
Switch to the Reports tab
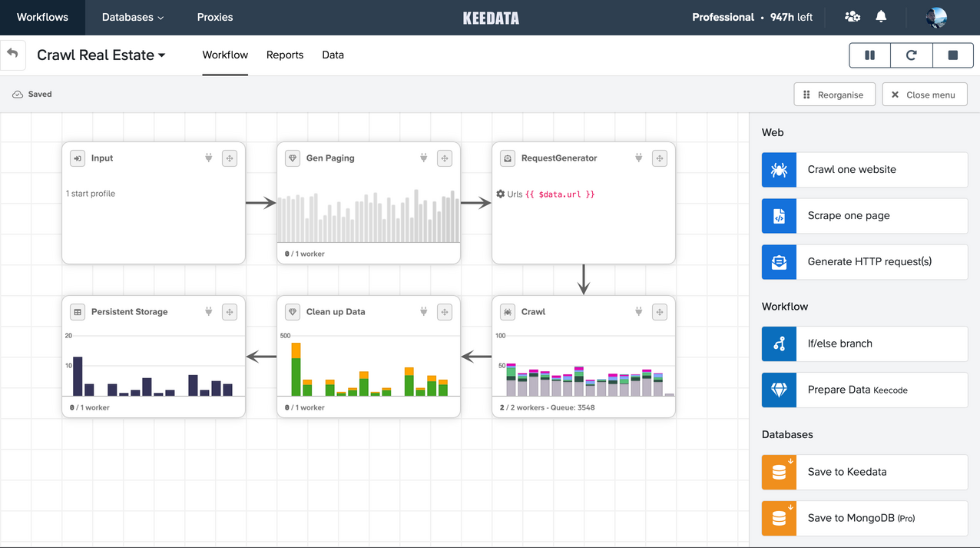[285, 55]
